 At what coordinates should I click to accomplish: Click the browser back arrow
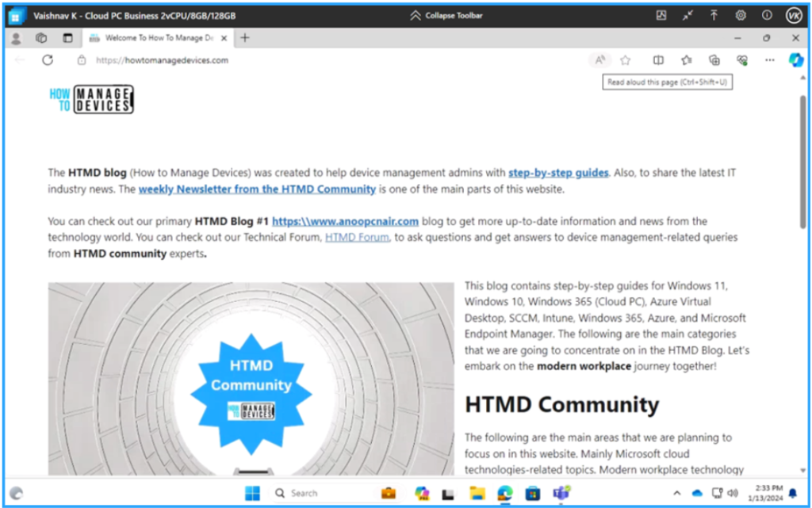tap(20, 60)
